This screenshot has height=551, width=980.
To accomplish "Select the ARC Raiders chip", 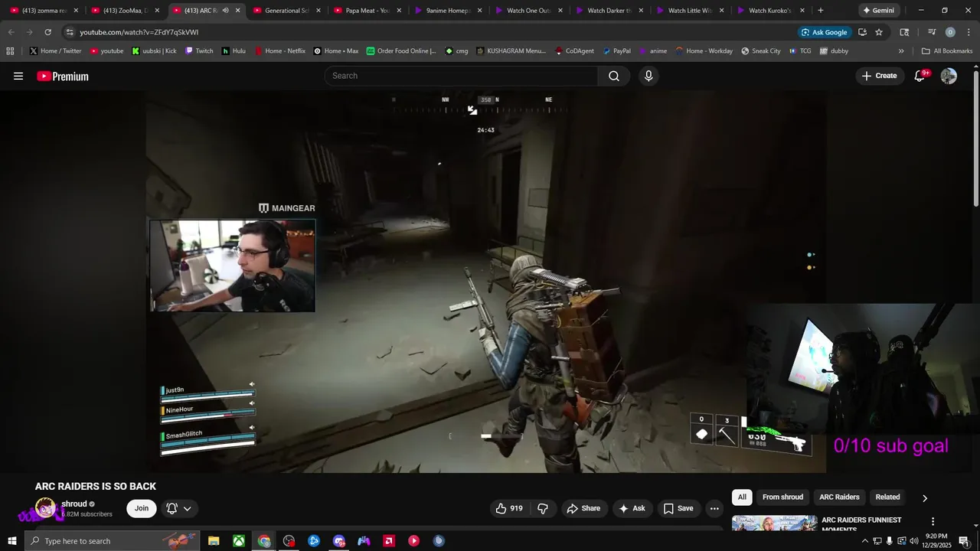I will coord(839,497).
